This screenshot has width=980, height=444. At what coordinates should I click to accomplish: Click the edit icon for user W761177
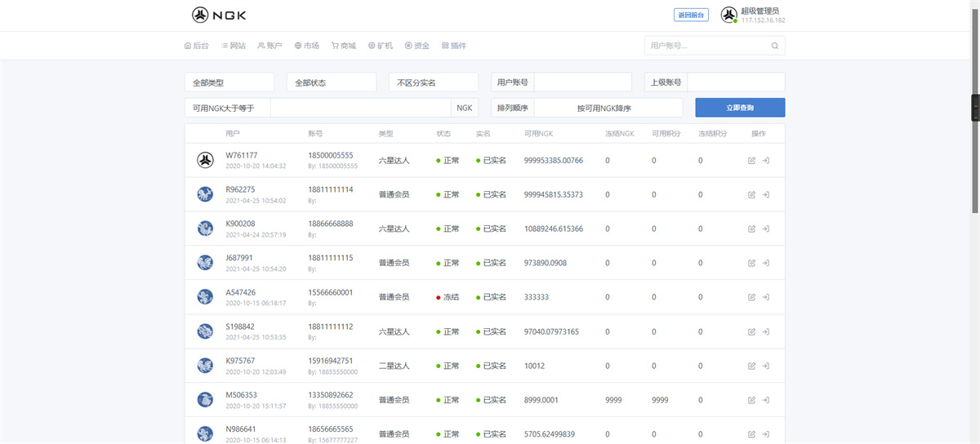point(751,161)
